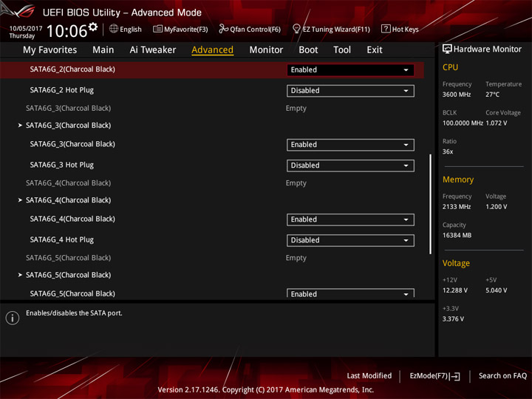This screenshot has width=532, height=399.
Task: Switch to the My Favorites tab
Action: click(x=50, y=50)
